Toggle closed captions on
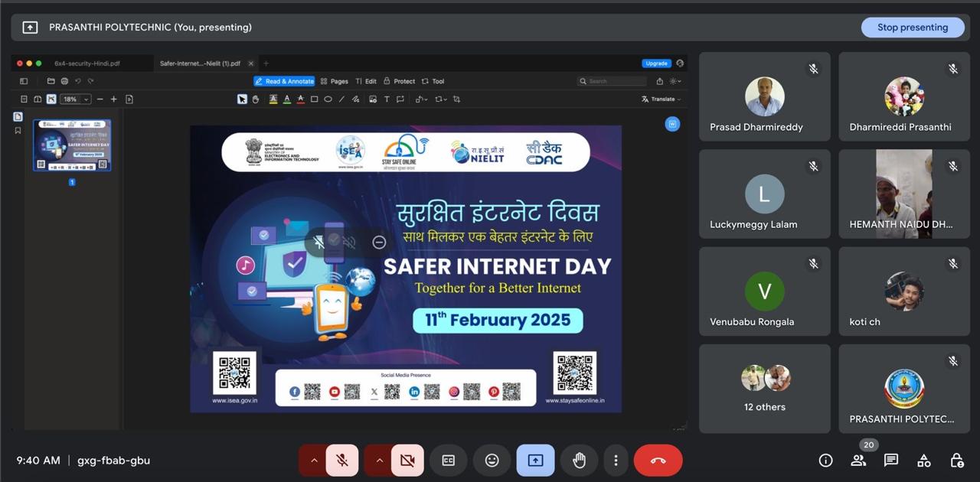 pyautogui.click(x=448, y=461)
